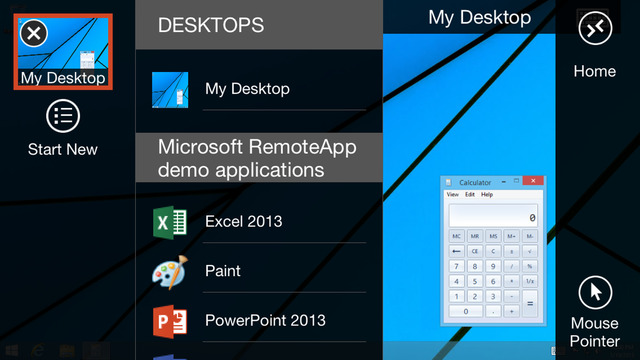Click the PowerPoint 2013 text label

[265, 320]
